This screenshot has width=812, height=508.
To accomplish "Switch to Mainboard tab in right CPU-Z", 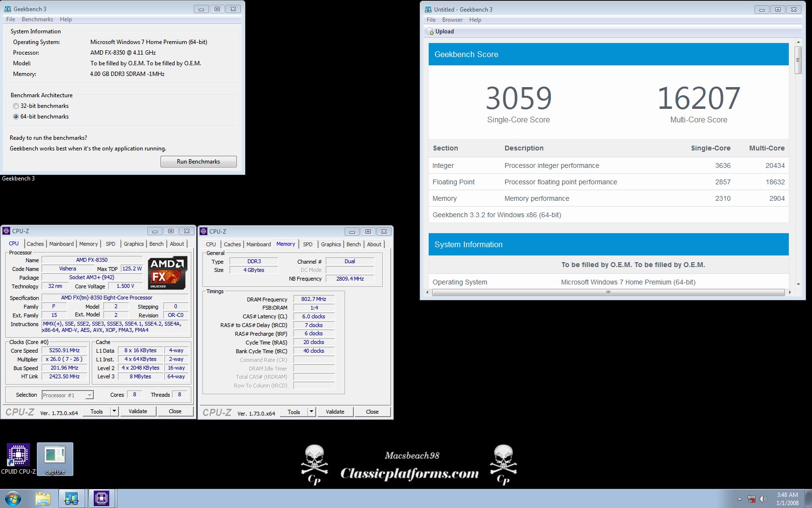I will point(259,244).
